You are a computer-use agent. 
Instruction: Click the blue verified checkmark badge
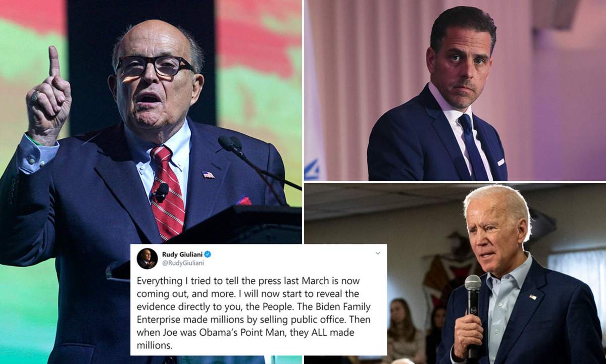click(208, 254)
